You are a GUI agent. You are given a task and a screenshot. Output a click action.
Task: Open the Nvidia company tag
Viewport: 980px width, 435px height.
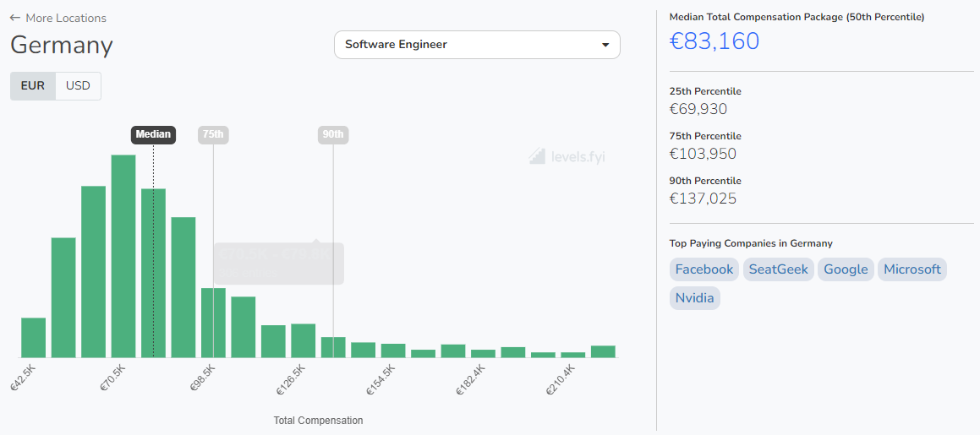[695, 298]
